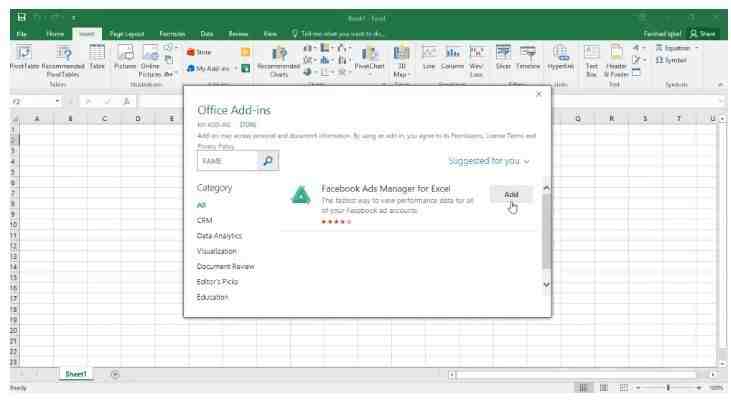
Task: Select the CRM category
Action: (205, 220)
